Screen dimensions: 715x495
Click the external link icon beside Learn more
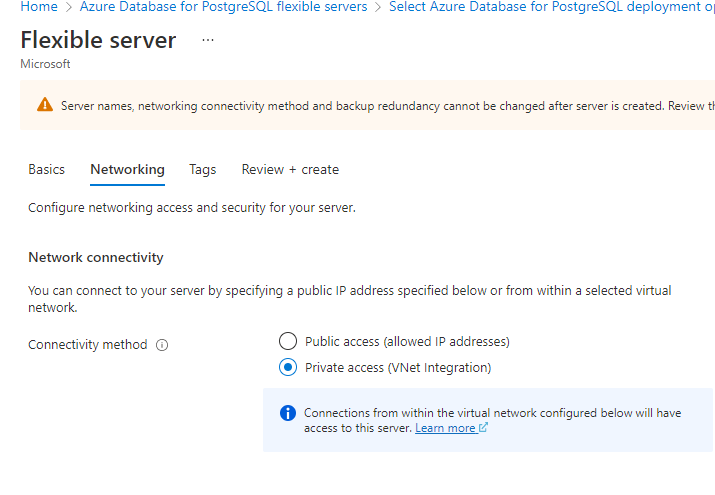click(x=483, y=428)
